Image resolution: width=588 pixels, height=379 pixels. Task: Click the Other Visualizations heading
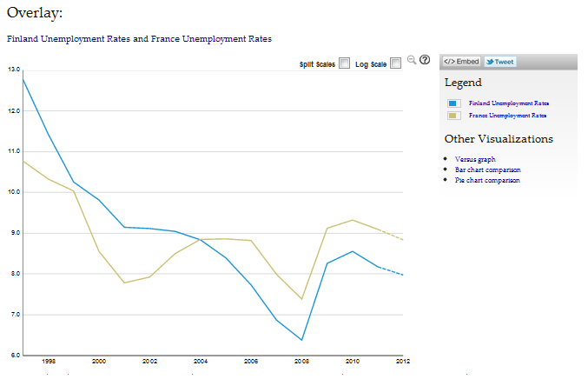(x=499, y=139)
